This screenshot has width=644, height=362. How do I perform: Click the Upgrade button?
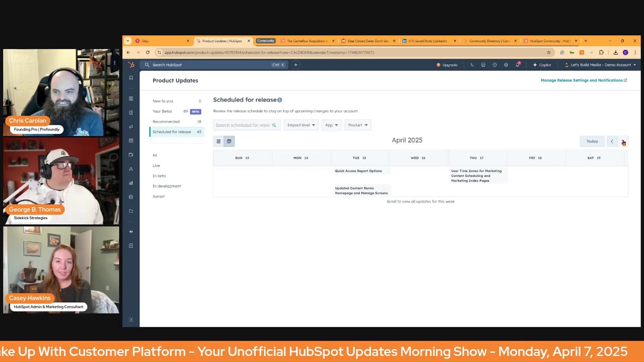pos(447,65)
